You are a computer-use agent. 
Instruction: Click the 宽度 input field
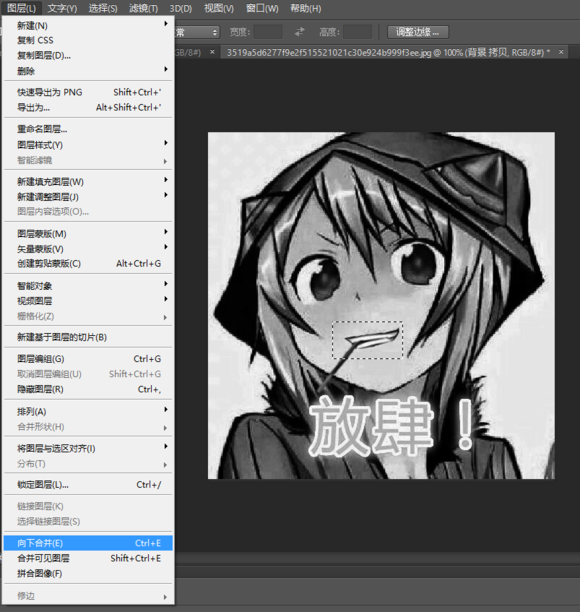tap(268, 32)
